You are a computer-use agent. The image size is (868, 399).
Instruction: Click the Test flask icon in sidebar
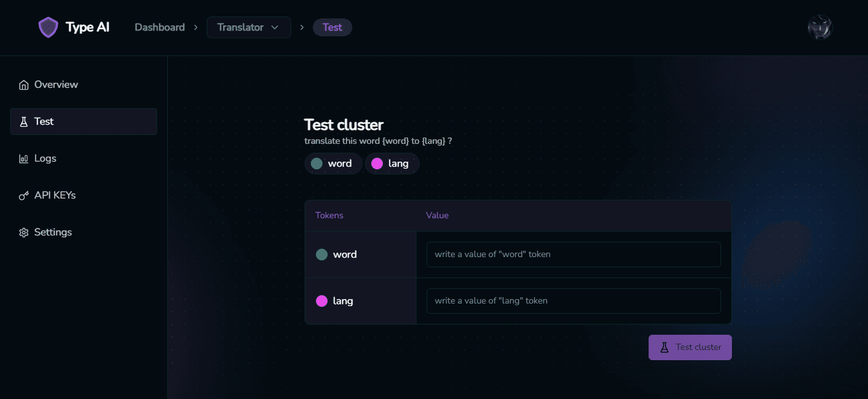pos(24,122)
